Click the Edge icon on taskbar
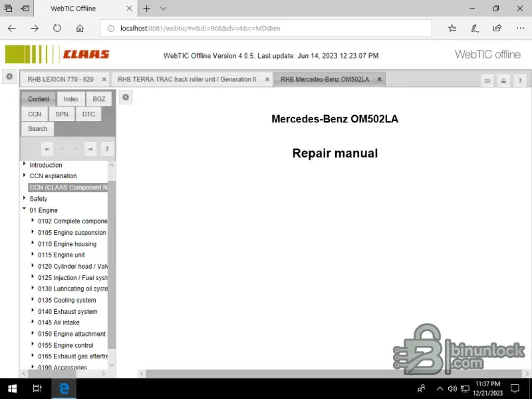 point(64,388)
